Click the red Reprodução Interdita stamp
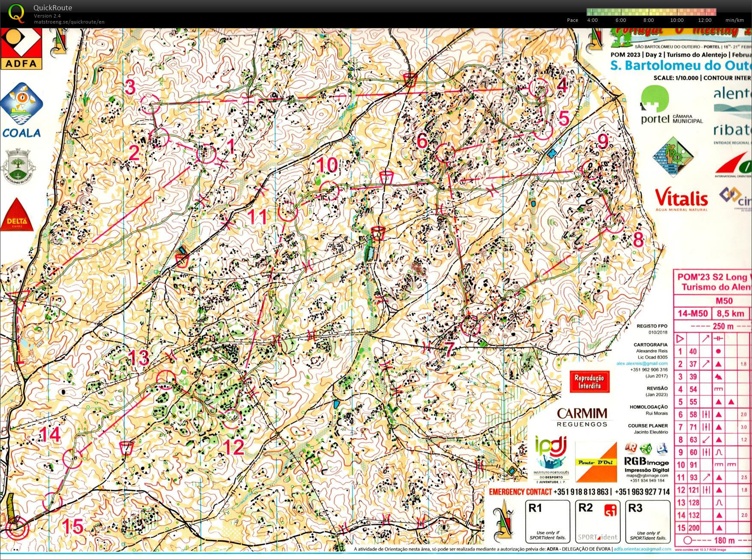752x560 pixels. pos(589,381)
